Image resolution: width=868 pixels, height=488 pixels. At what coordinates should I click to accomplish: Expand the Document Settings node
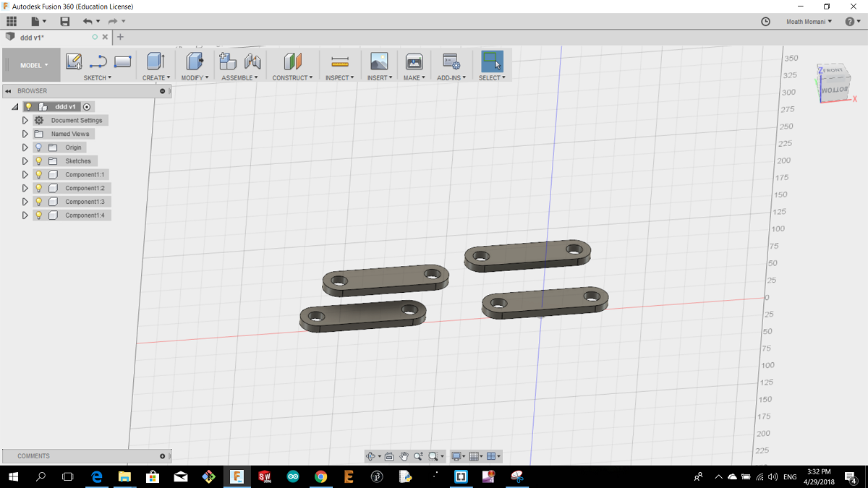point(25,120)
